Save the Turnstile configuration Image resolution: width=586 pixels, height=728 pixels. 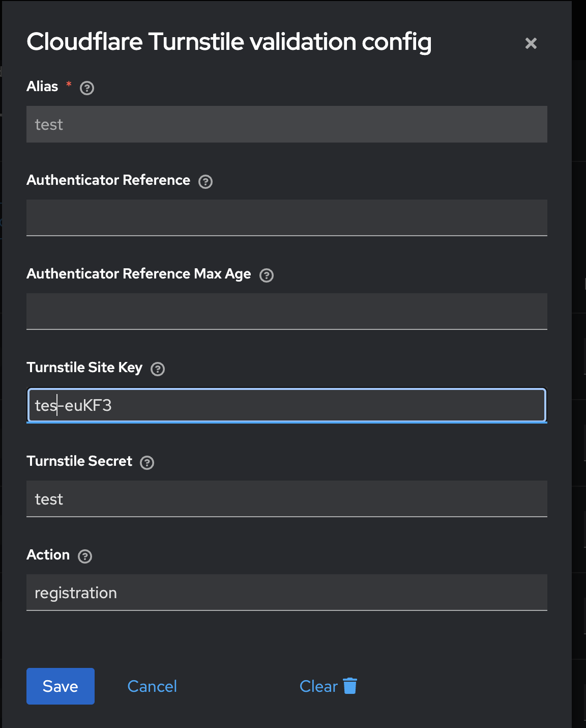[x=61, y=686]
